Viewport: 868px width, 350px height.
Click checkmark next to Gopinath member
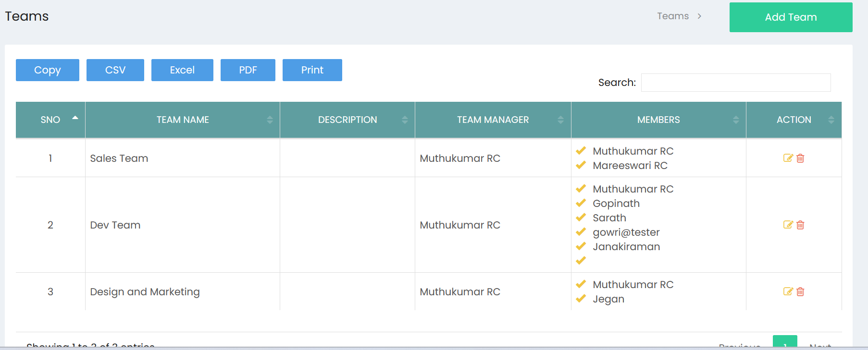pyautogui.click(x=581, y=203)
